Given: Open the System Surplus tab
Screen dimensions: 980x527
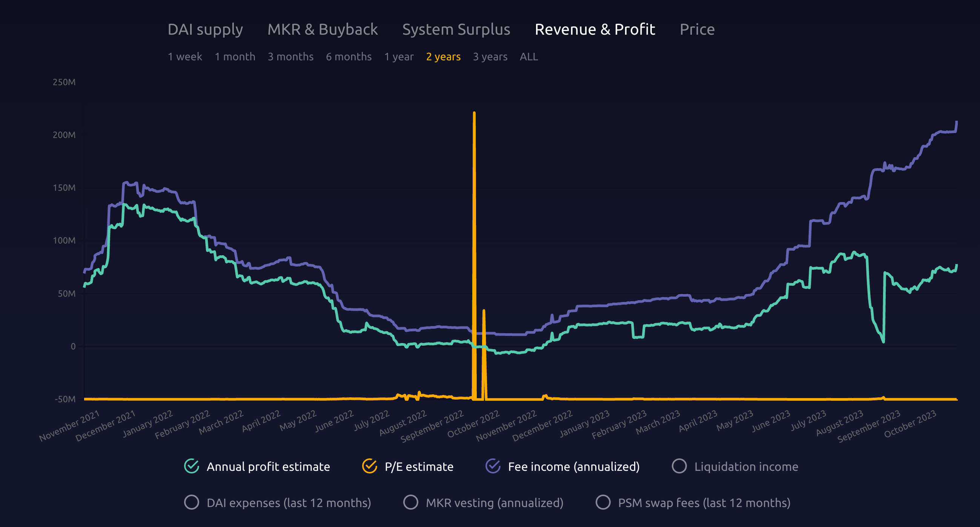Looking at the screenshot, I should point(456,30).
